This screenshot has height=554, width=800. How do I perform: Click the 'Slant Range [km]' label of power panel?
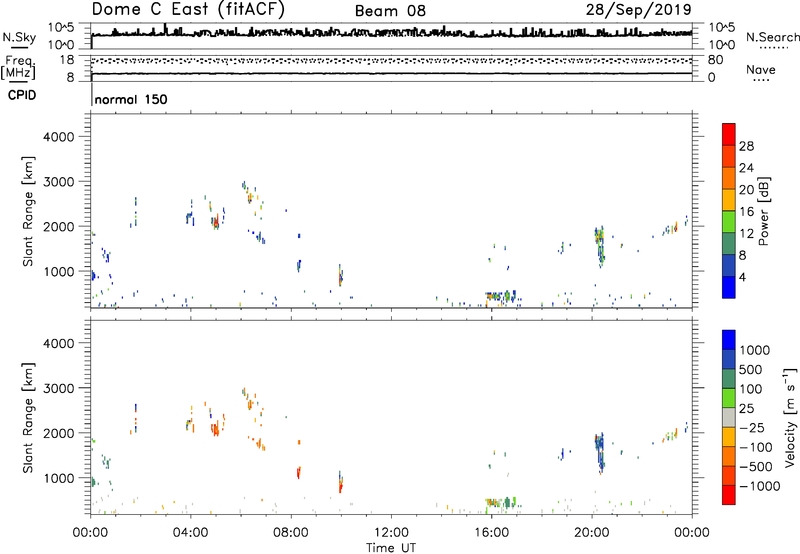pyautogui.click(x=28, y=212)
